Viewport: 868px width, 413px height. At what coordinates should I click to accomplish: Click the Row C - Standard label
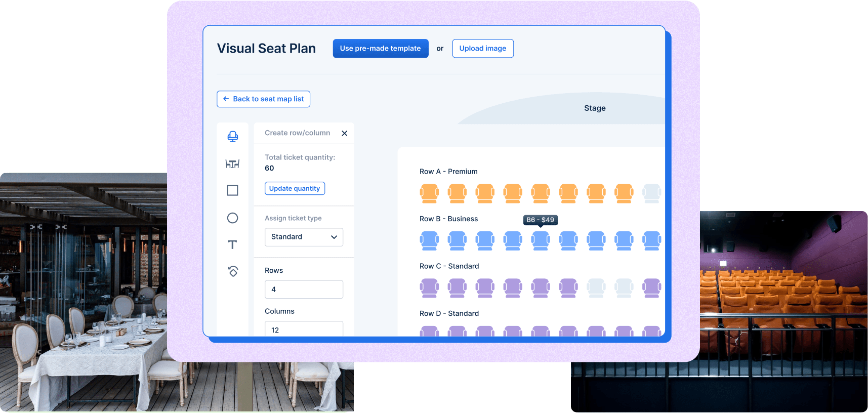(x=449, y=266)
